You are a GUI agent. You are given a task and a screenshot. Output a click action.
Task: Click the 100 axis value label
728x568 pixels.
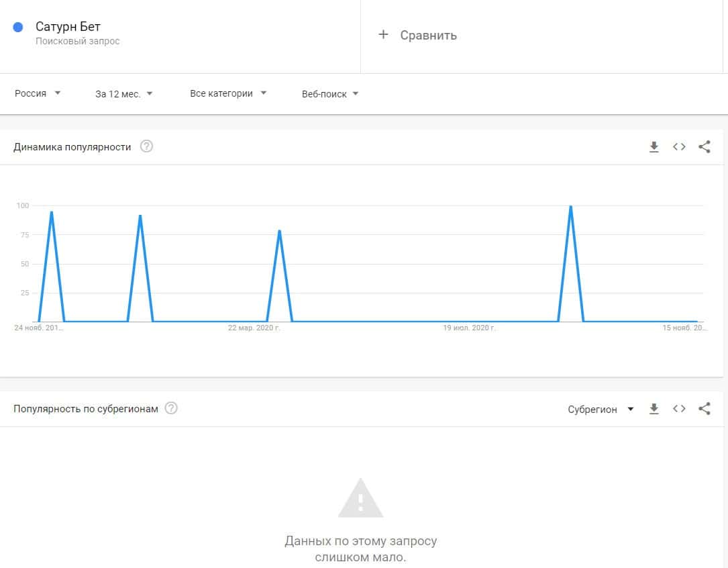pyautogui.click(x=23, y=205)
